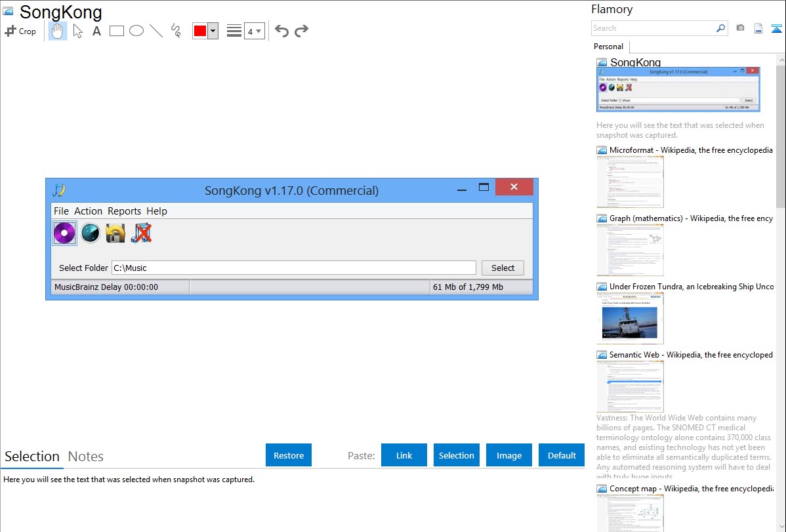Click the Paste Selection button
This screenshot has height=532, width=786.
coord(457,455)
